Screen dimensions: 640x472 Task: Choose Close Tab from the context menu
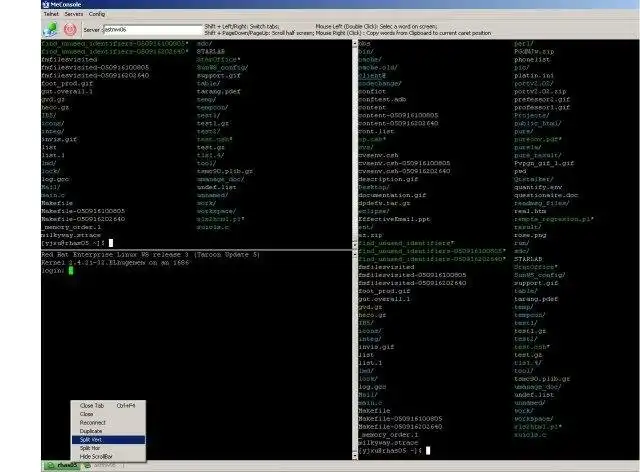click(108, 405)
